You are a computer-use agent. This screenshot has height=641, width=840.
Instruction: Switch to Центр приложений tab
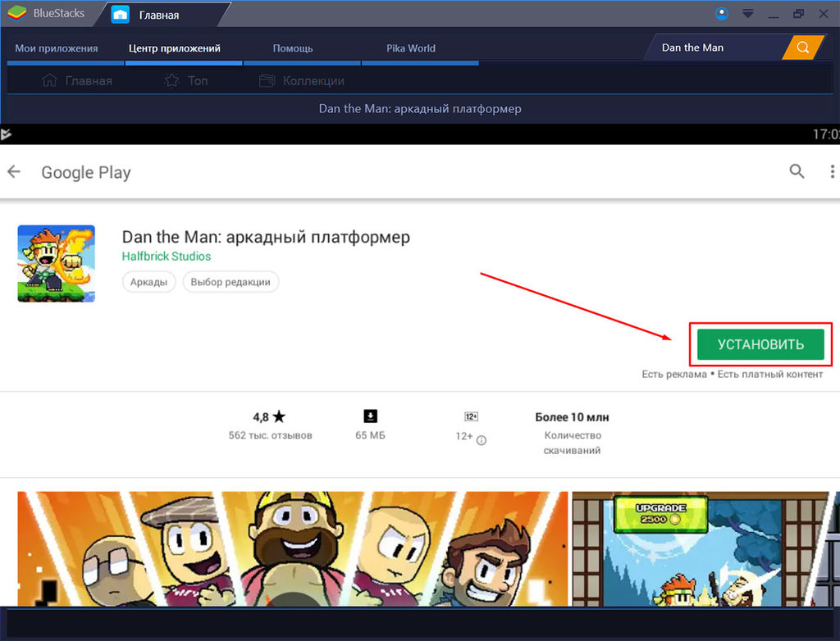pyautogui.click(x=175, y=48)
